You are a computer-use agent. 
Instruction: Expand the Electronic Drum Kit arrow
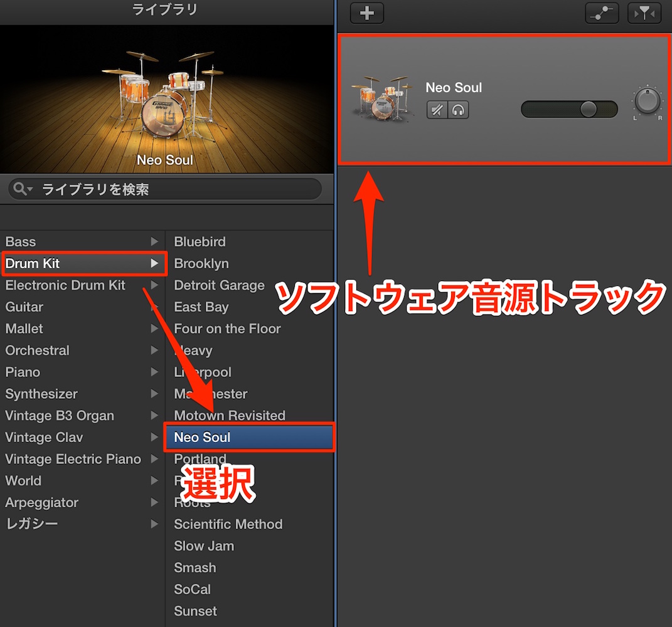pos(154,285)
